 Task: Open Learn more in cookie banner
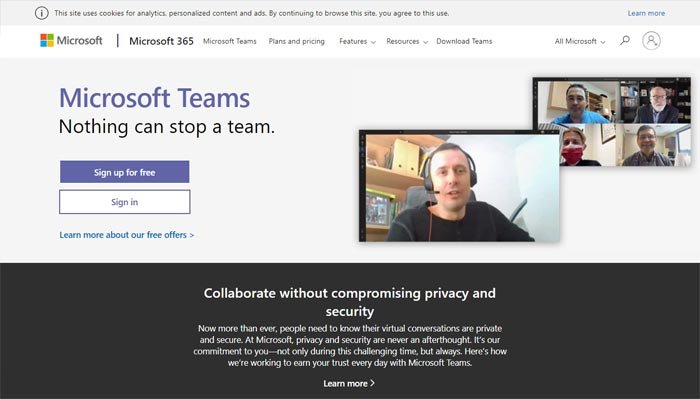646,13
